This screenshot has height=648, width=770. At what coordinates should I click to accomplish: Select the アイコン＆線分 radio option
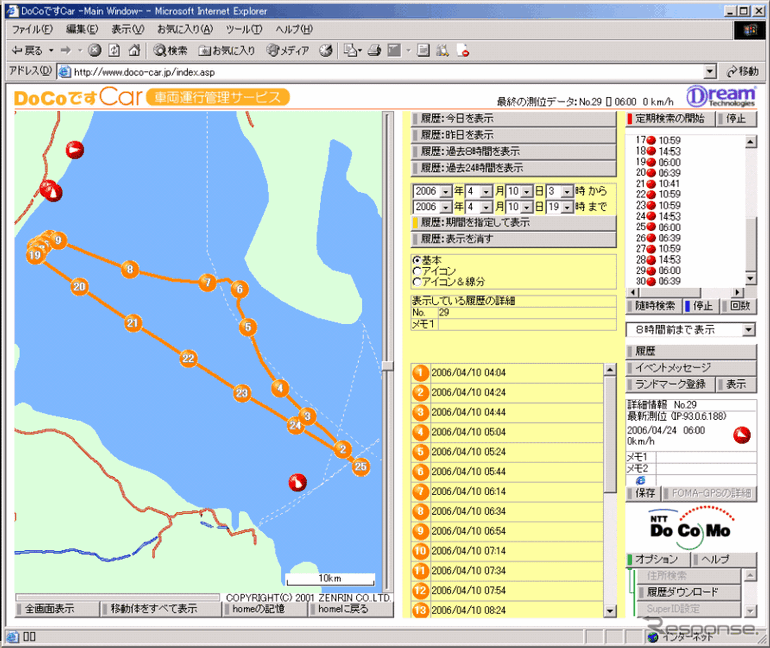pyautogui.click(x=417, y=282)
